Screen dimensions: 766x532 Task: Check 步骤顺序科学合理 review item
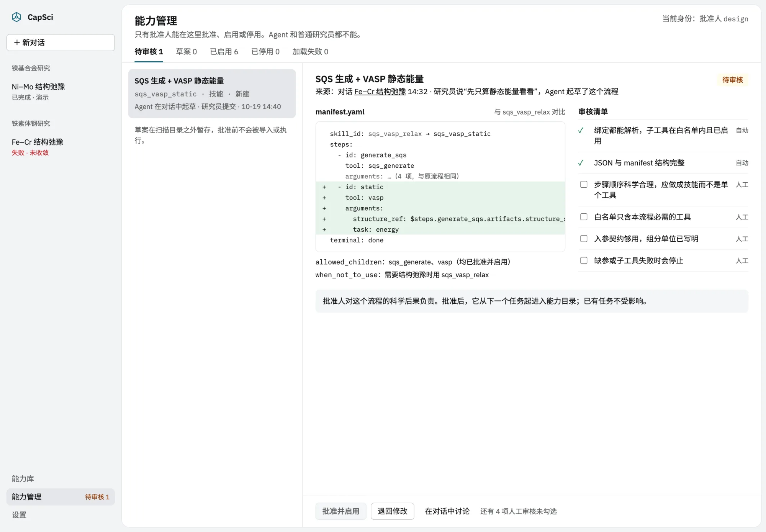(x=584, y=185)
